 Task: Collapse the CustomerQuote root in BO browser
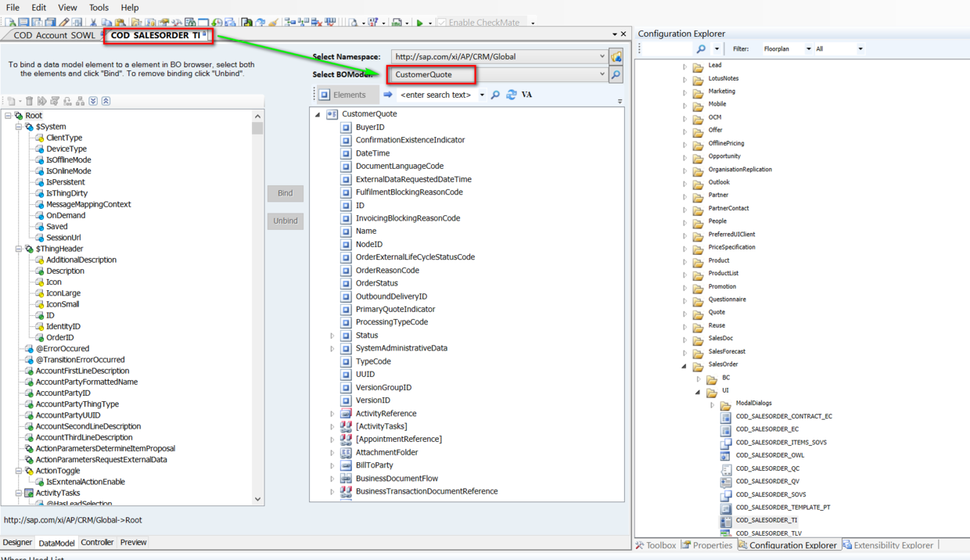coord(318,115)
